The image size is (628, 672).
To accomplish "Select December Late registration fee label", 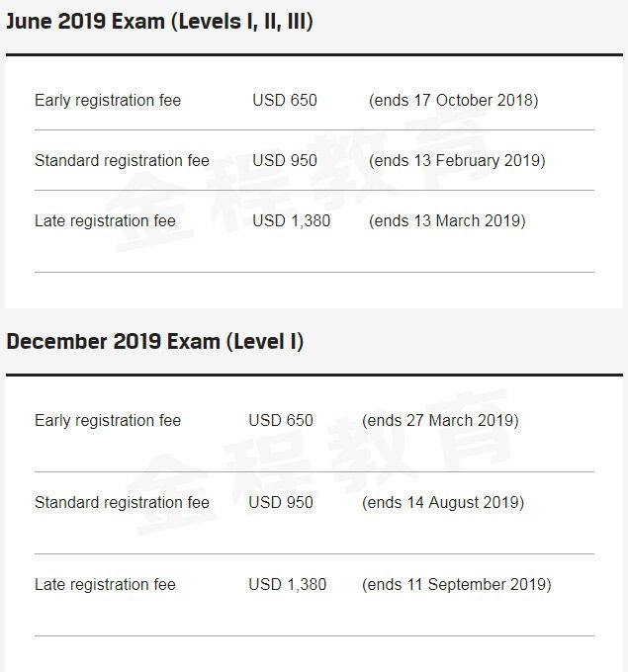I will tap(105, 585).
